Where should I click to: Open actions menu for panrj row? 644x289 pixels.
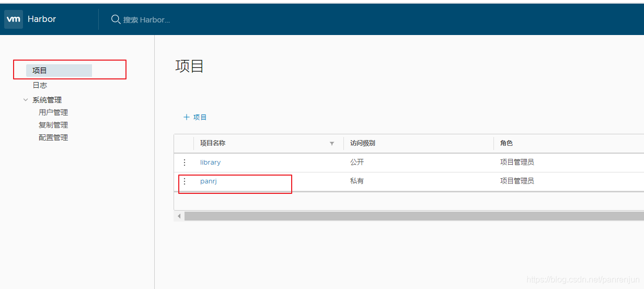(184, 181)
